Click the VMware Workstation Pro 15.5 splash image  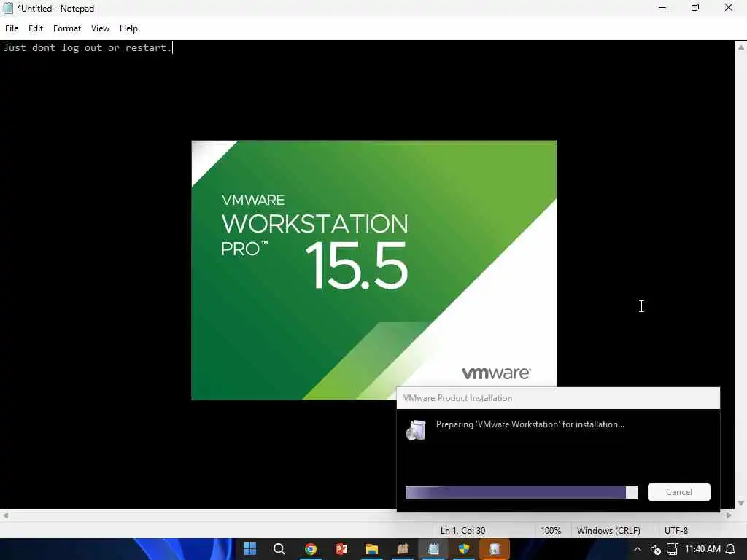click(x=374, y=270)
